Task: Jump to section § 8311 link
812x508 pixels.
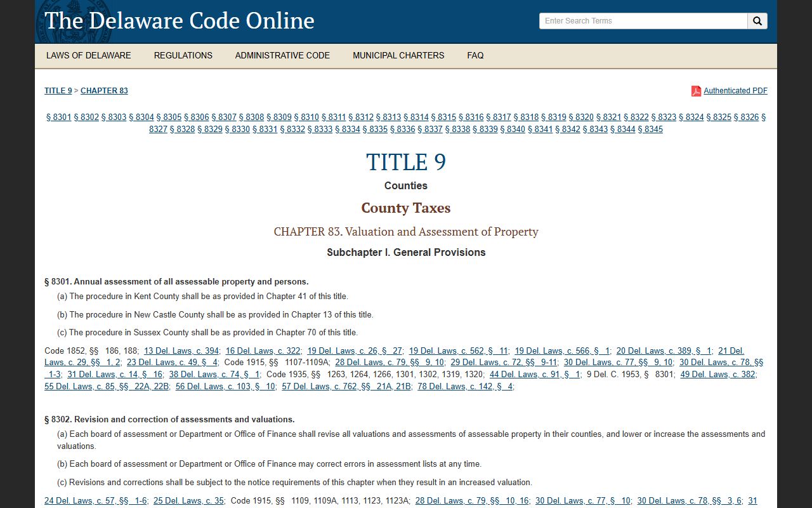Action: coord(334,117)
